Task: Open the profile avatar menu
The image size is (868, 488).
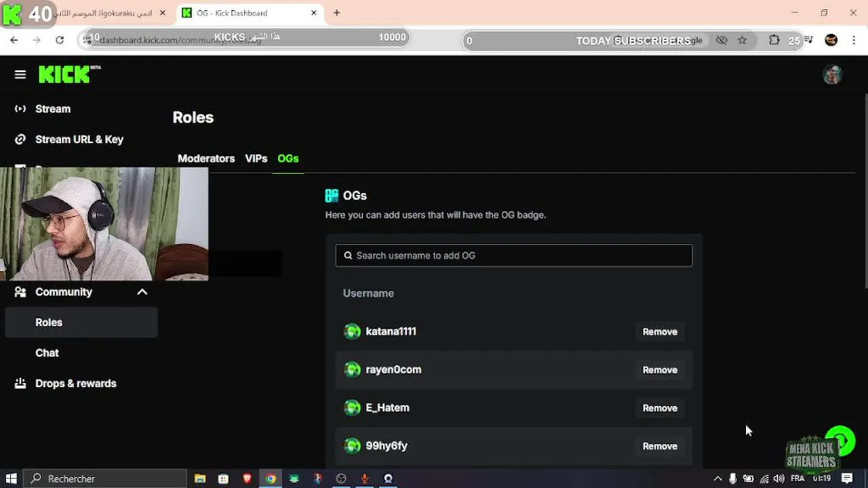Action: (832, 75)
